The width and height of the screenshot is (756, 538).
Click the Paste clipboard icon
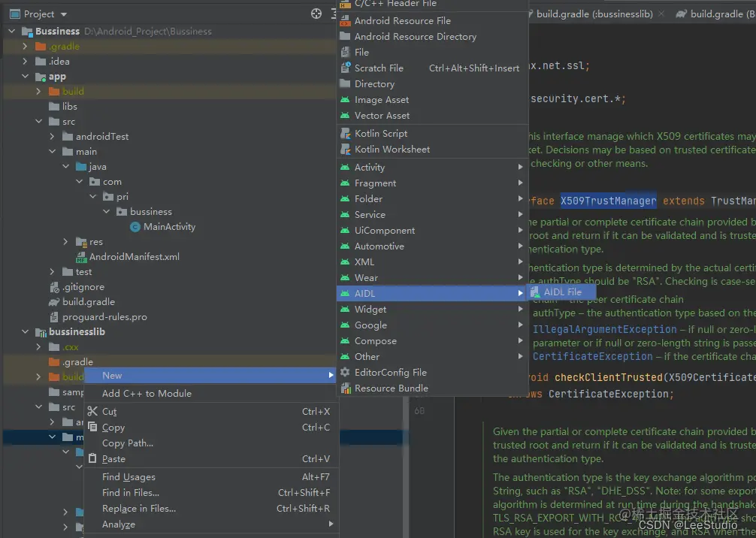click(92, 458)
